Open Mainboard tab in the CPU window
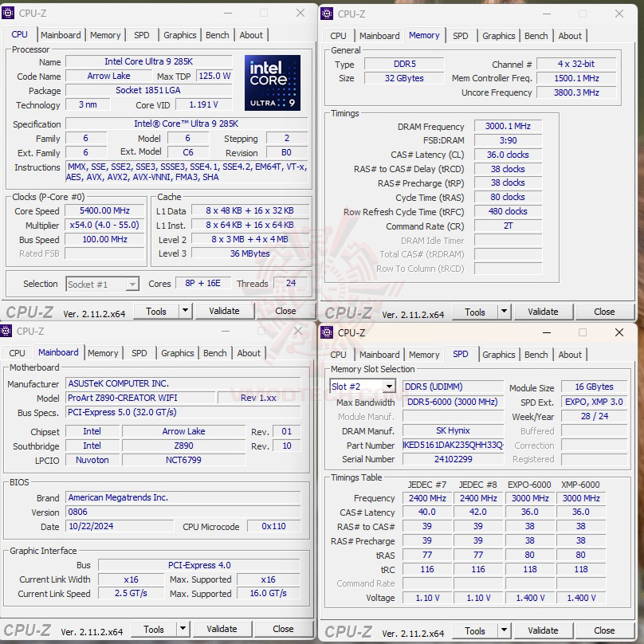The height and width of the screenshot is (644, 644). 61,35
